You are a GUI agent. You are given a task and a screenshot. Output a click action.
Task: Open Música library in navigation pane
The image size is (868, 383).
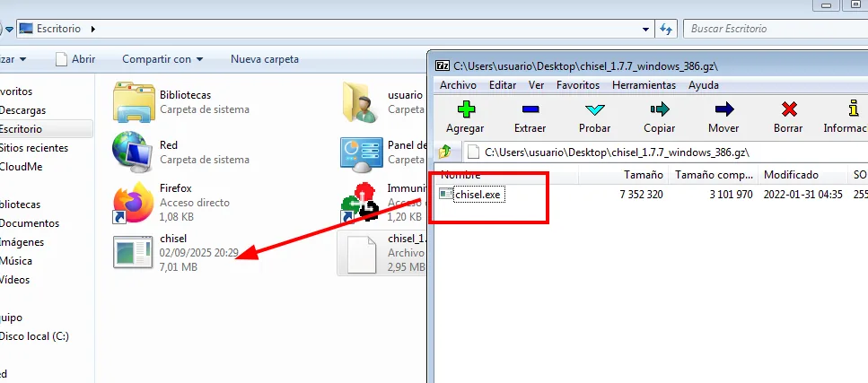16,261
